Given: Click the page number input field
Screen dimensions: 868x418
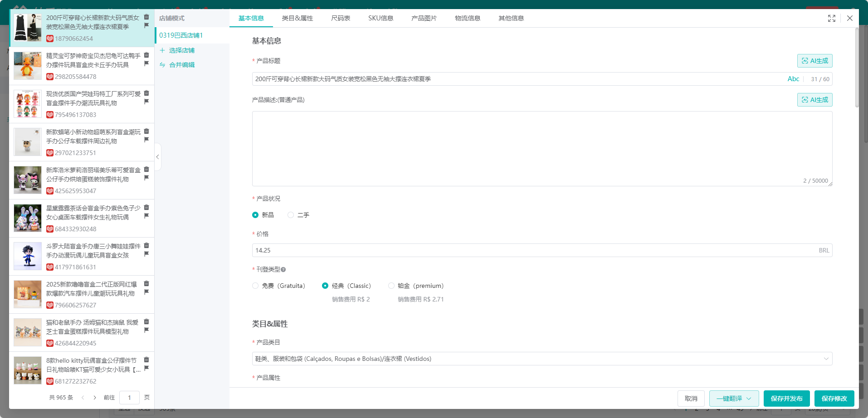Looking at the screenshot, I should click(130, 397).
